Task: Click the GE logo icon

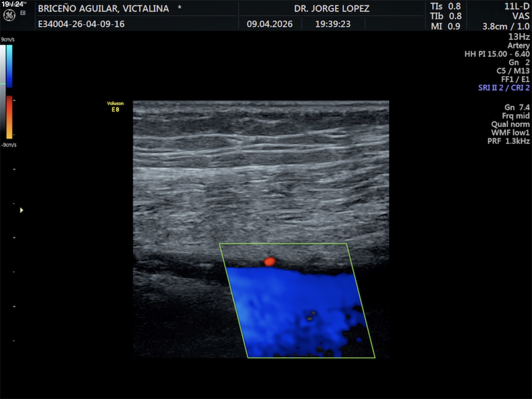Action: click(x=9, y=15)
